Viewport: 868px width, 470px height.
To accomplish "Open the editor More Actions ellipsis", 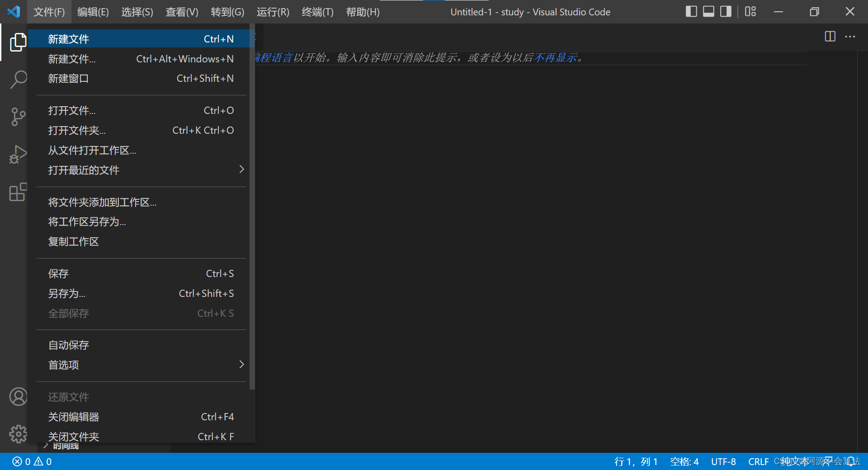I will 850,36.
